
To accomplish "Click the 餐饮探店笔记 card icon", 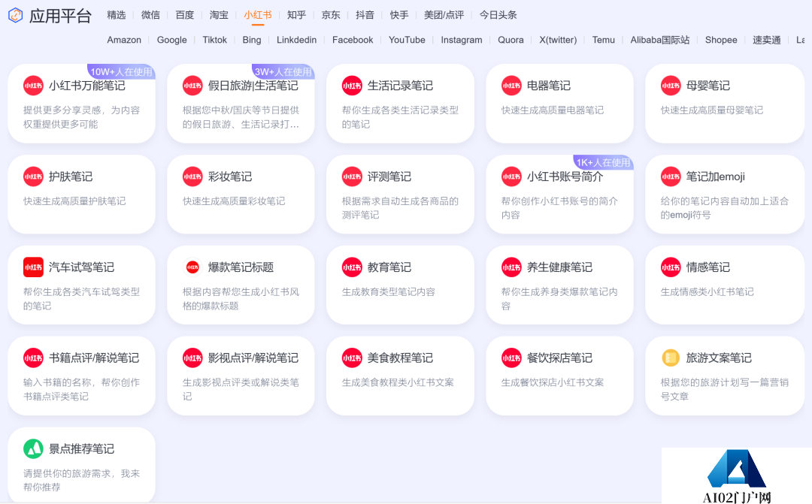I will (512, 358).
